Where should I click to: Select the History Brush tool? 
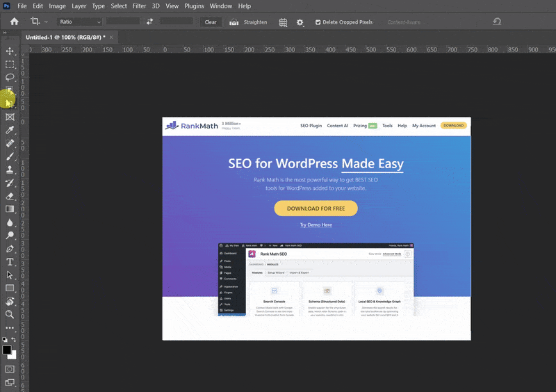point(10,183)
